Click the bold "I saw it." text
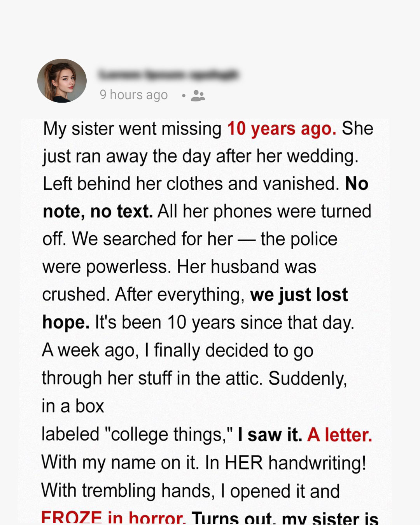420x525 pixels. pyautogui.click(x=270, y=435)
